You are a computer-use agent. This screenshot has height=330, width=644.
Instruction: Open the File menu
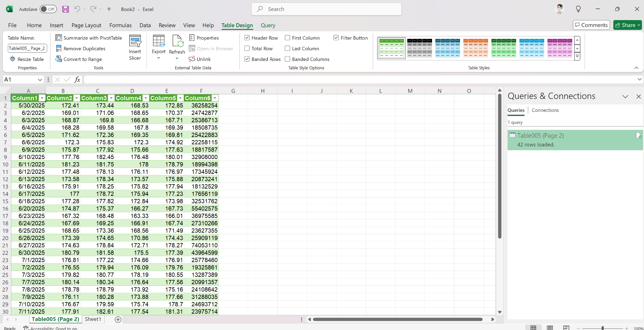coord(12,25)
